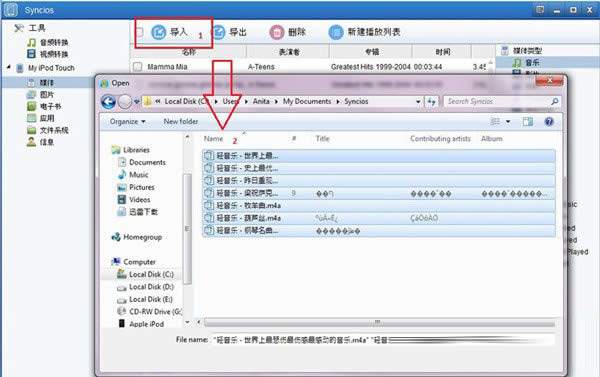
Task: Toggle the preview pane icon
Action: [x=528, y=122]
